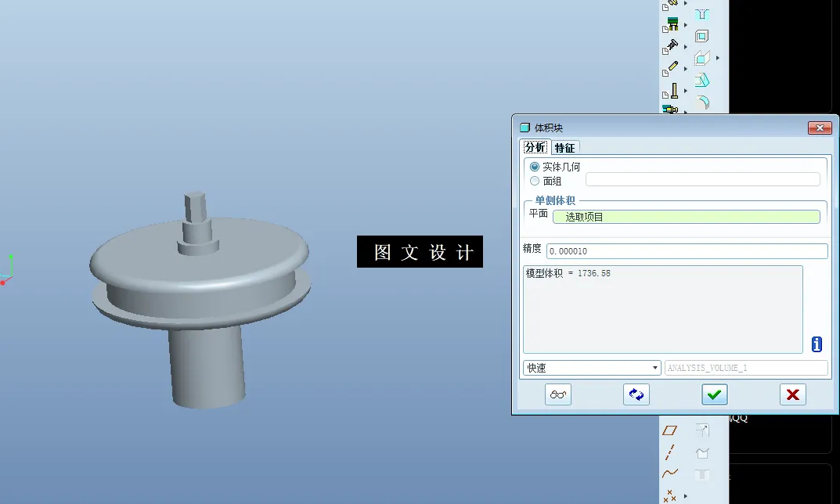Screen dimensions: 840x504
Task: Select the parallelogram sketch tool
Action: 669,429
